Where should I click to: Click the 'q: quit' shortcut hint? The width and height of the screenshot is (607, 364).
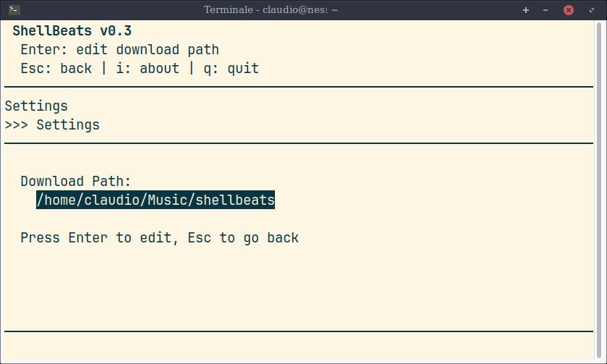tap(231, 69)
